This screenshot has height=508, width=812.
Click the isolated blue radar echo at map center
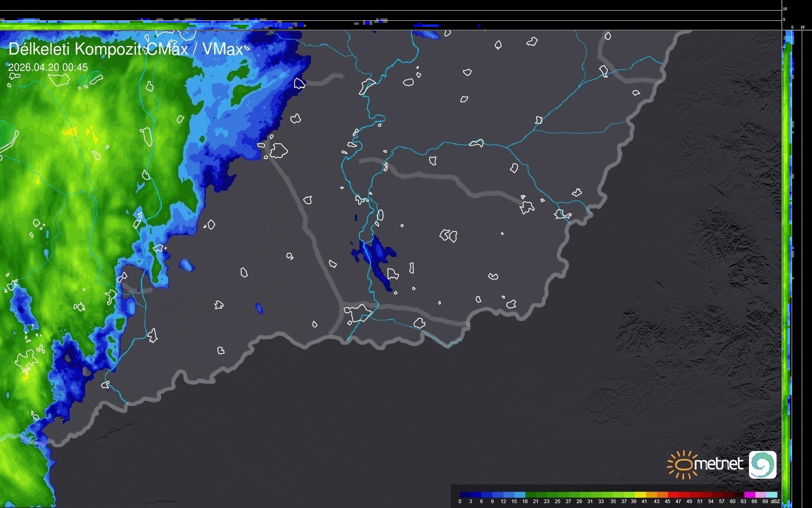[374, 257]
